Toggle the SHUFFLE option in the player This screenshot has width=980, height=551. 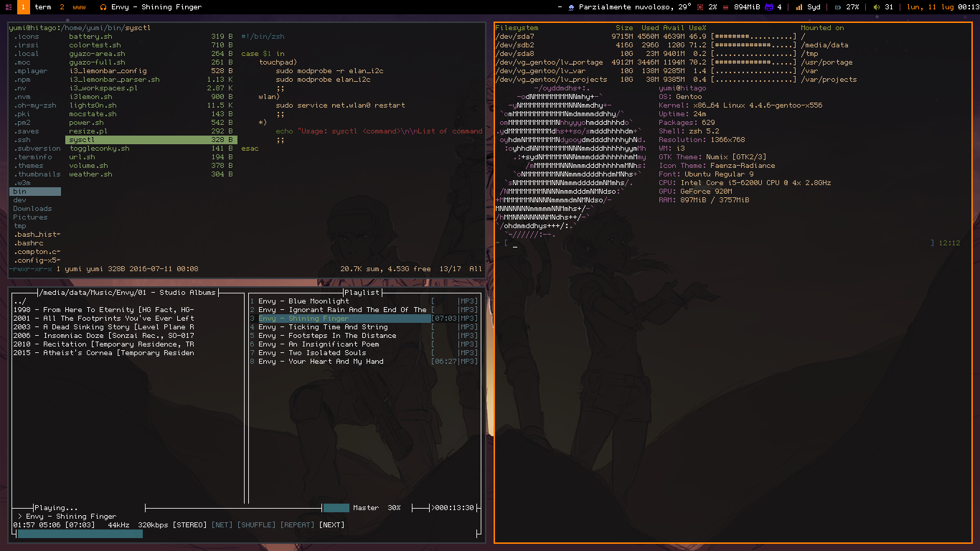[256, 525]
